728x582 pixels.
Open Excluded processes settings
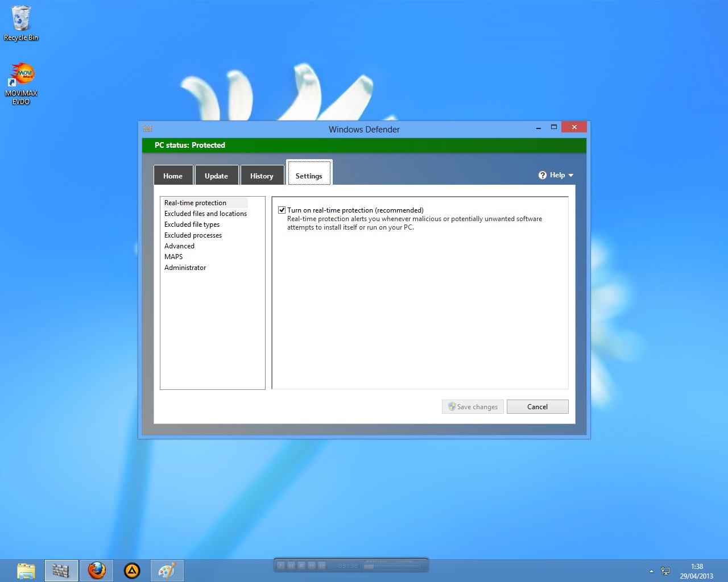pos(193,235)
